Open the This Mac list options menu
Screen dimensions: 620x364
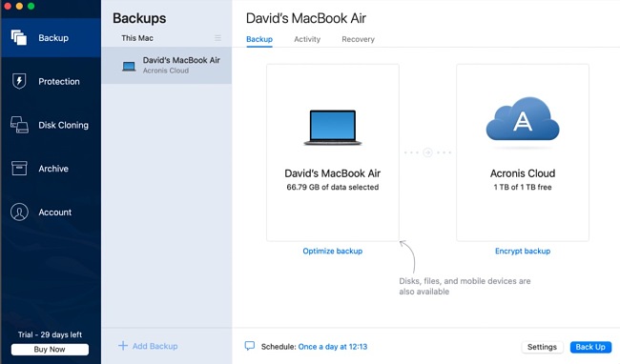tap(217, 38)
